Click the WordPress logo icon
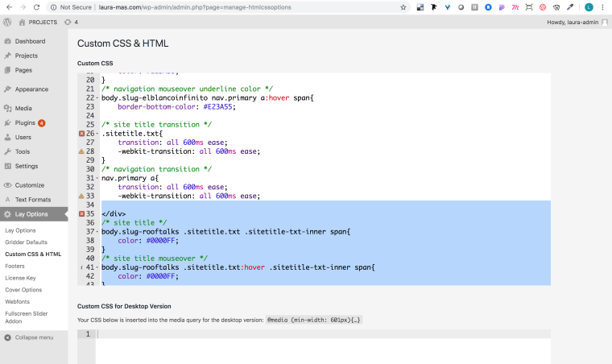 tap(7, 23)
